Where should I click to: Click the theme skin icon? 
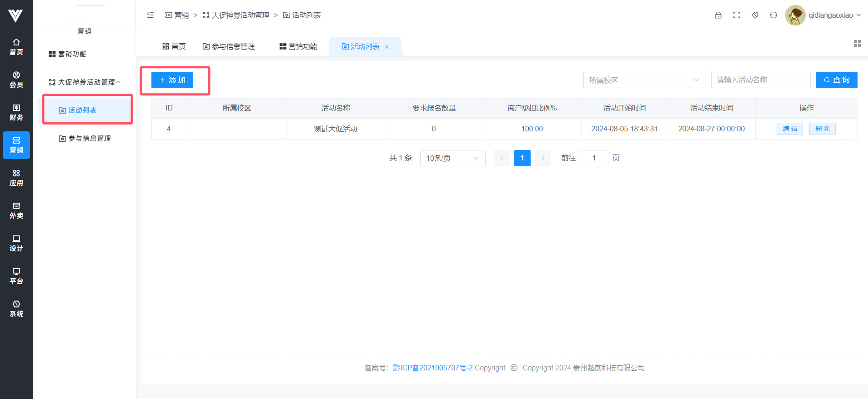(x=755, y=15)
